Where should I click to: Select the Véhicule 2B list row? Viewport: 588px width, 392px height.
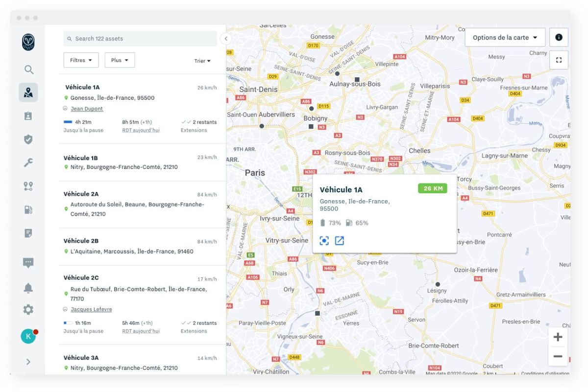coord(142,246)
